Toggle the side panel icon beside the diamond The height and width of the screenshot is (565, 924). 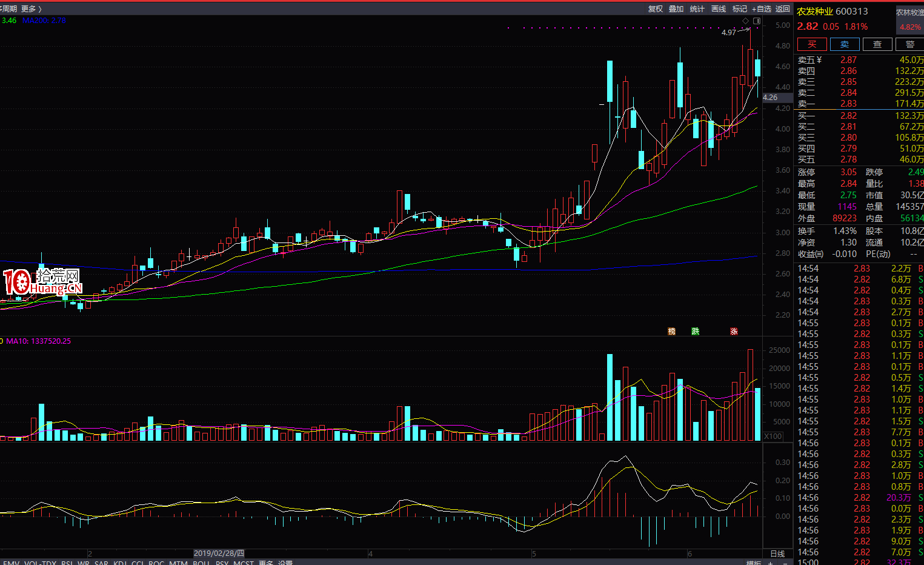pyautogui.click(x=756, y=21)
